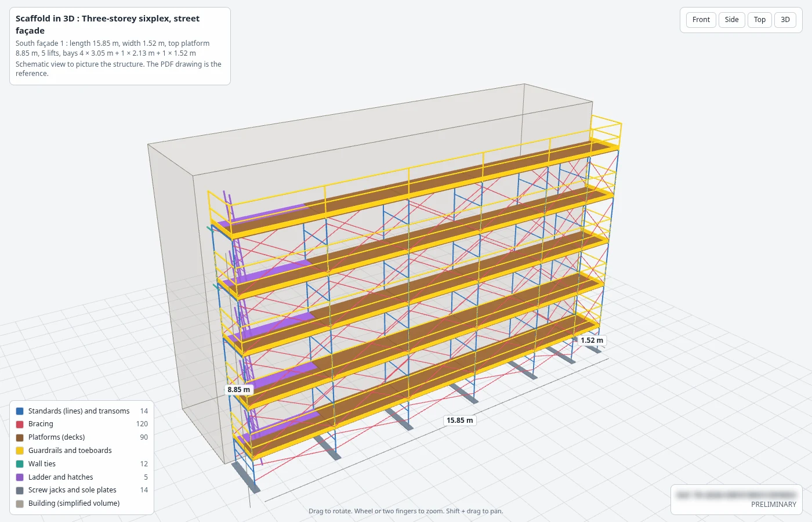The width and height of the screenshot is (812, 522).
Task: Click the blue Standards and transoms swatch
Action: pyautogui.click(x=20, y=411)
